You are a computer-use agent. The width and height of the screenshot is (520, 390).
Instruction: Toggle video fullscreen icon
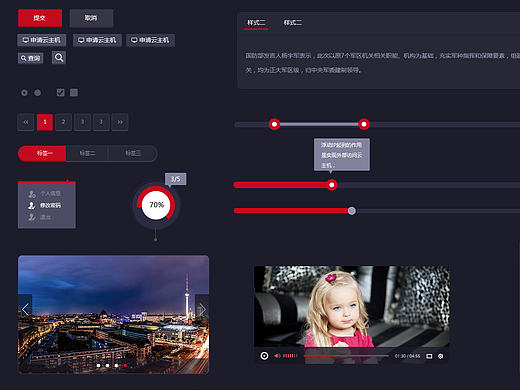click(x=429, y=356)
